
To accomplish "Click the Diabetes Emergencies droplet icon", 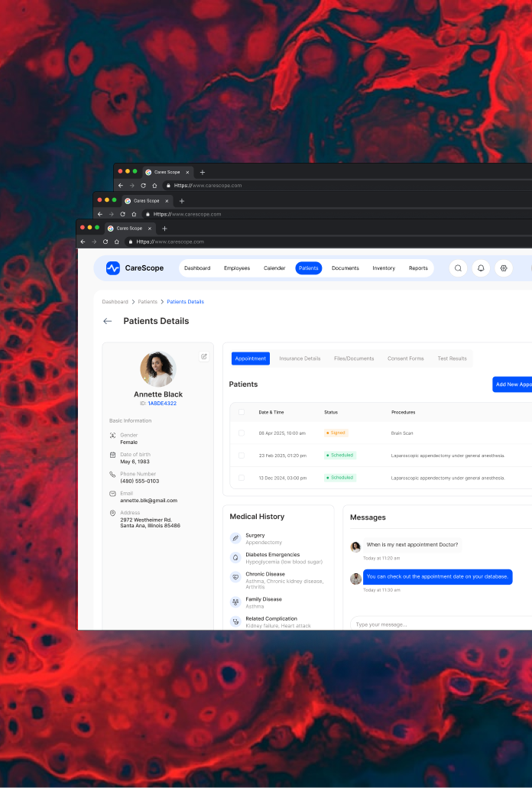I will click(235, 557).
